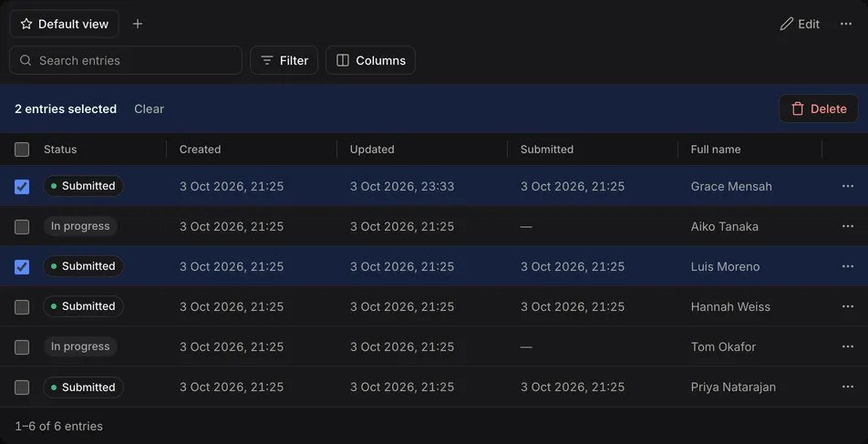Click the star icon on Default view
This screenshot has width=868, height=444.
[26, 24]
